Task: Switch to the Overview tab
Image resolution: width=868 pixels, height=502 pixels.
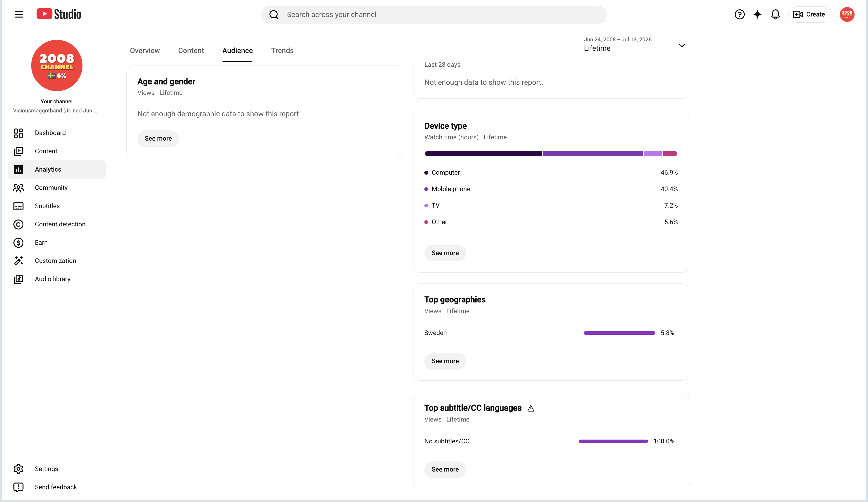Action: [145, 51]
